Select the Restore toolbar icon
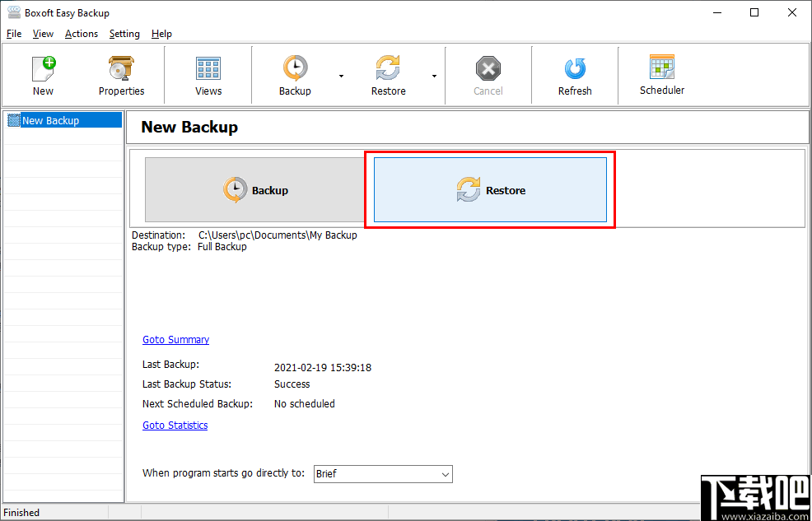 (388, 74)
